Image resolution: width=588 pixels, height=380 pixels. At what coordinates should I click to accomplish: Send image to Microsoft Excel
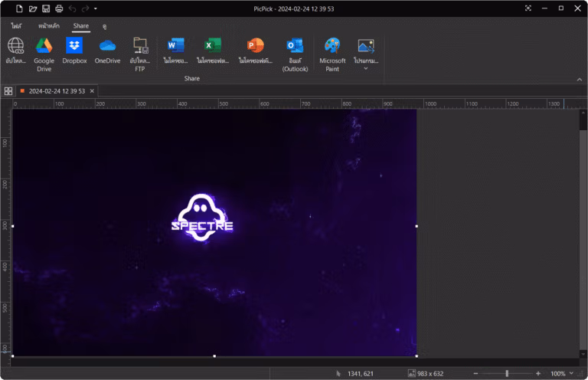coord(213,51)
